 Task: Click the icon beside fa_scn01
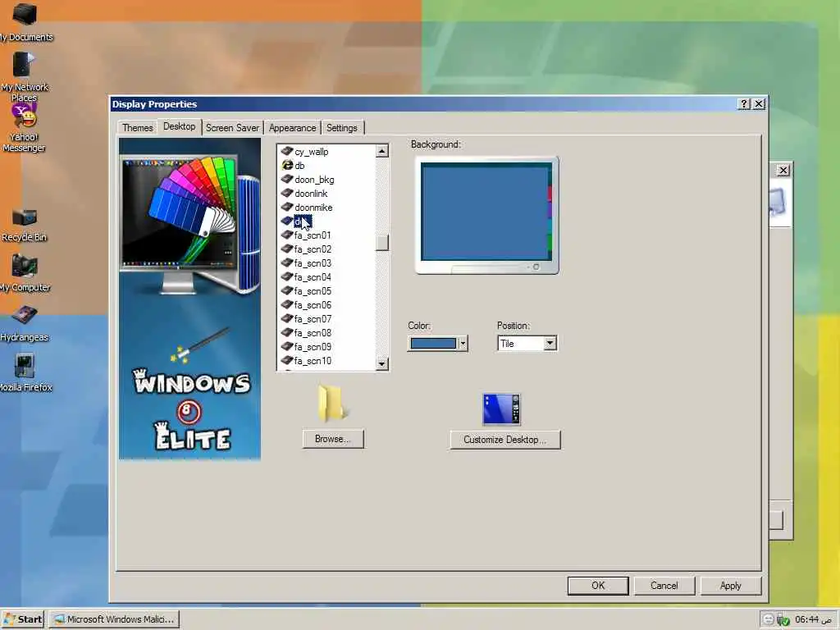tap(287, 235)
